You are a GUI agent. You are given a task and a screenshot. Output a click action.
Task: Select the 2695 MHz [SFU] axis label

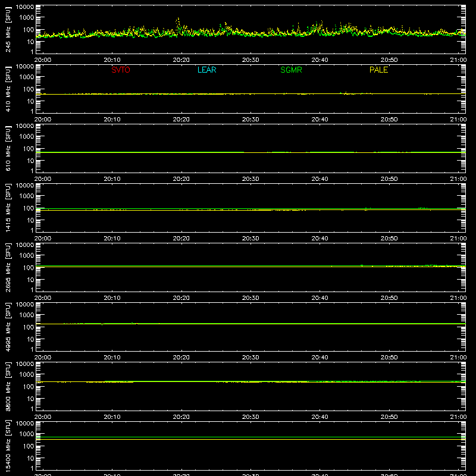pos(8,267)
